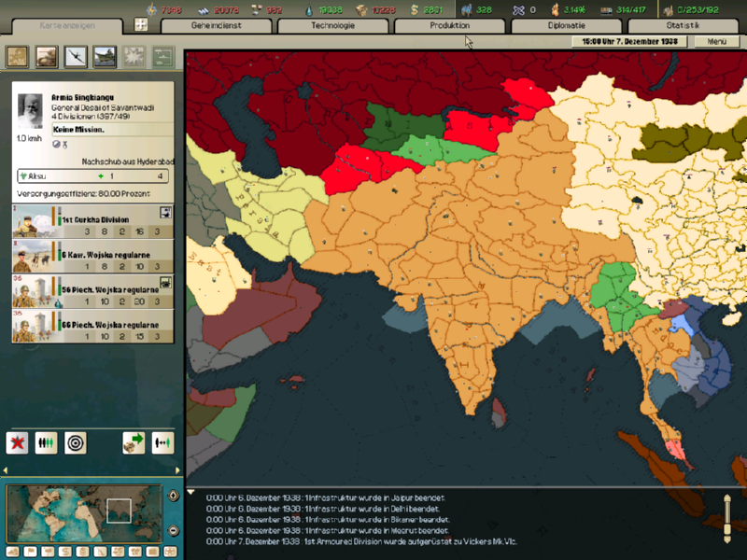Screen dimensions: 747x560
Task: Show land units list (tank icon)
Action: pyautogui.click(x=47, y=57)
